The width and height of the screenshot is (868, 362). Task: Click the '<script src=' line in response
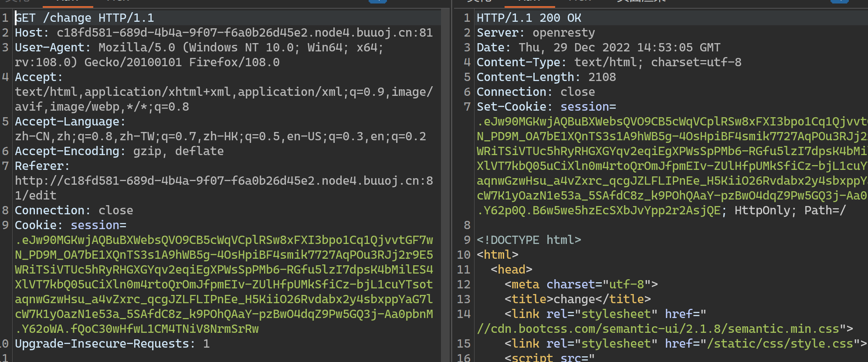[x=549, y=358]
